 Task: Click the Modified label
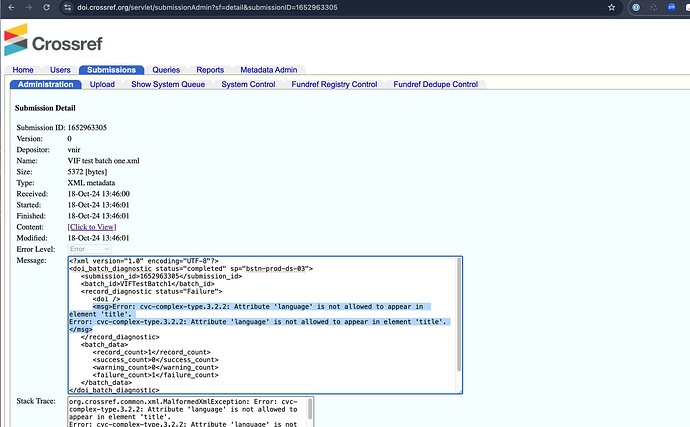point(32,238)
